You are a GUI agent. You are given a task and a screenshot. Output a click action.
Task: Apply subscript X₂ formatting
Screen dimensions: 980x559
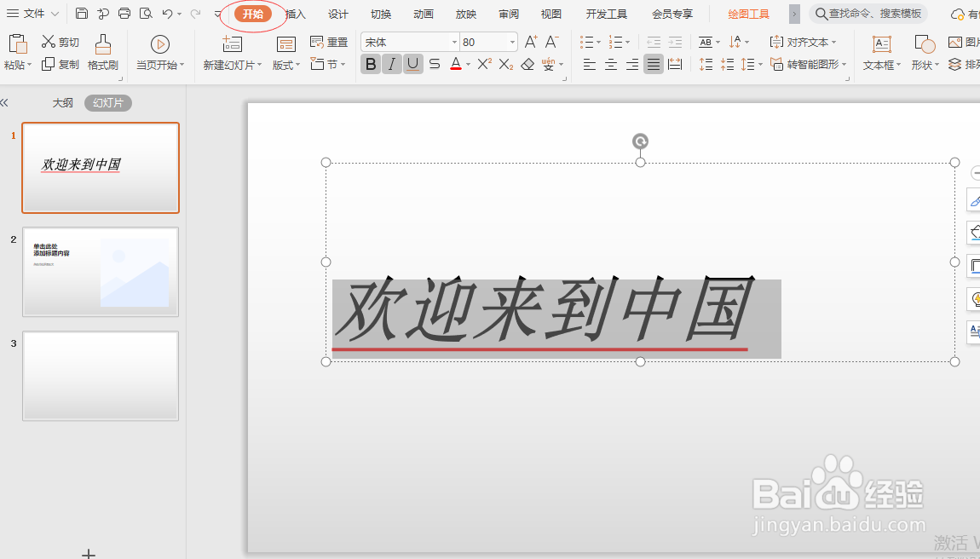point(505,64)
